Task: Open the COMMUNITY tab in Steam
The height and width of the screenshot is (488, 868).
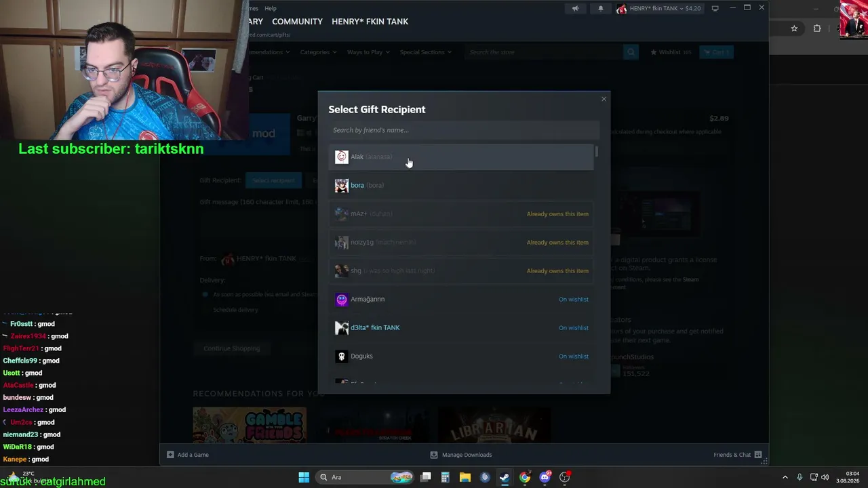Action: click(297, 22)
